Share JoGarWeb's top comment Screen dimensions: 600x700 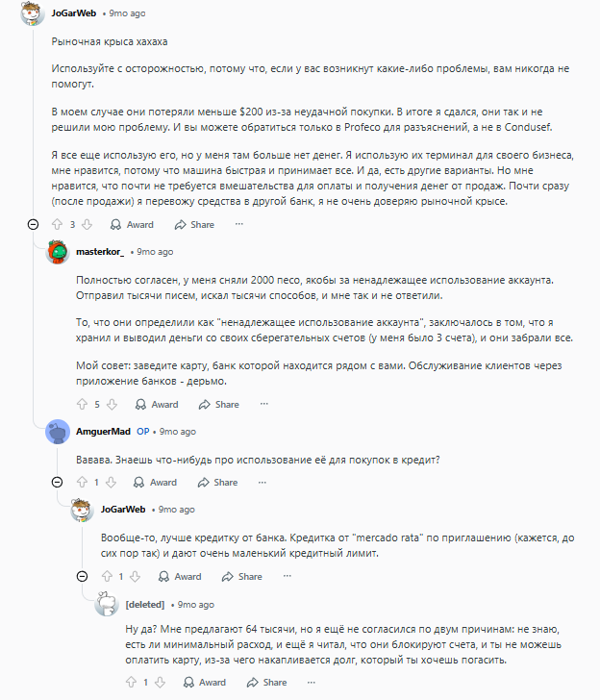coord(194,224)
